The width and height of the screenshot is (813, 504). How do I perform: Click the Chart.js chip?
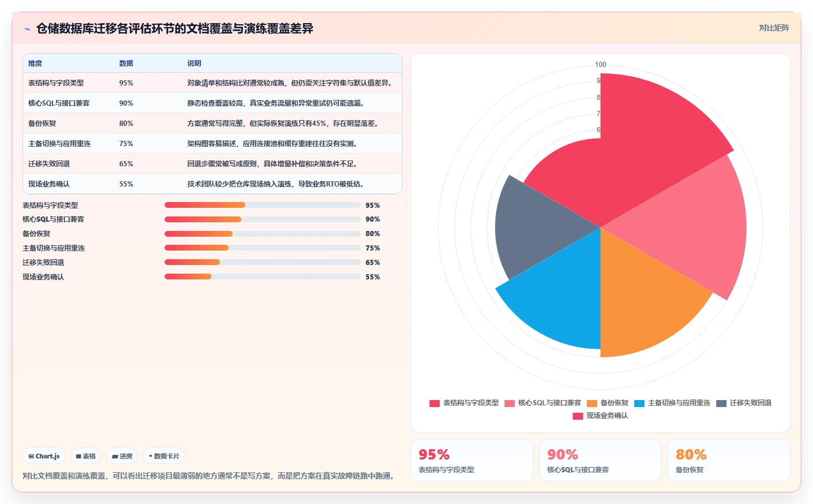click(44, 456)
